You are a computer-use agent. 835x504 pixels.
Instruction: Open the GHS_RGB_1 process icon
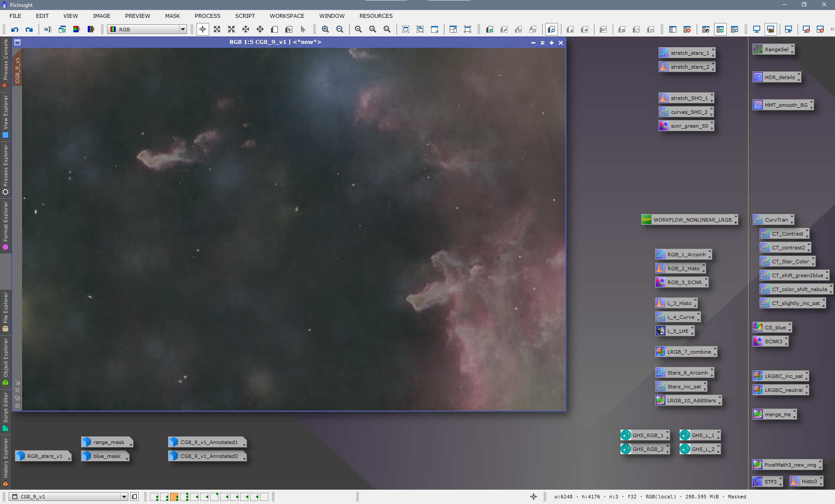[x=645, y=435]
